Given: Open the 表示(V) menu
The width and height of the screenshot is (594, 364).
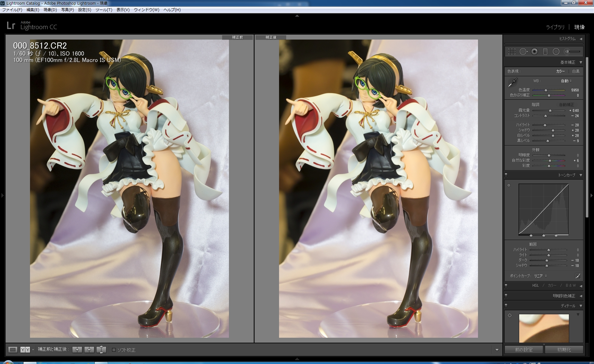Looking at the screenshot, I should [x=123, y=10].
